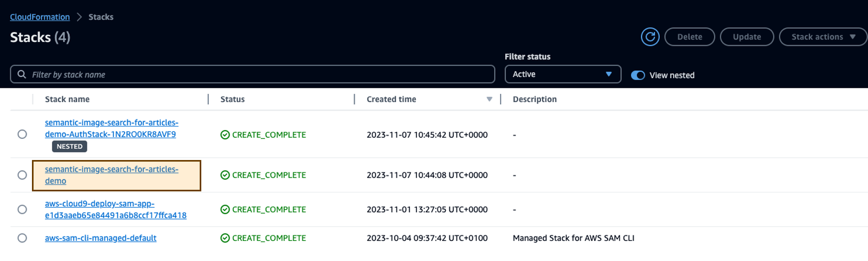Select radio for aws-cloud9-deploy-sam-app stack
The width and height of the screenshot is (868, 261).
pos(22,209)
